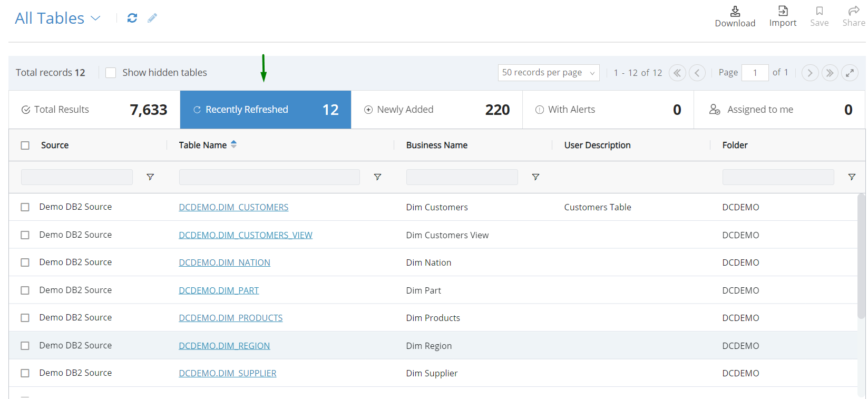Click the Dim Customers View business name
868x399 pixels.
447,235
